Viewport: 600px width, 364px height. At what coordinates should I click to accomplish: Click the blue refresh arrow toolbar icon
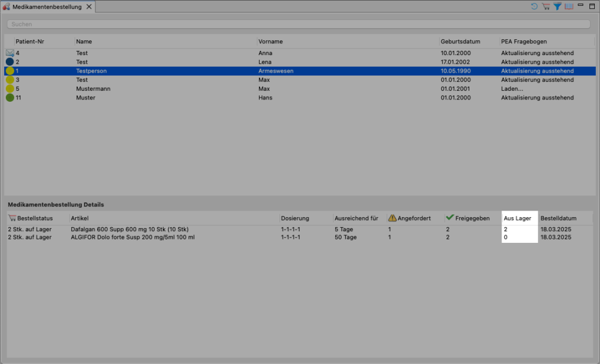coord(534,6)
